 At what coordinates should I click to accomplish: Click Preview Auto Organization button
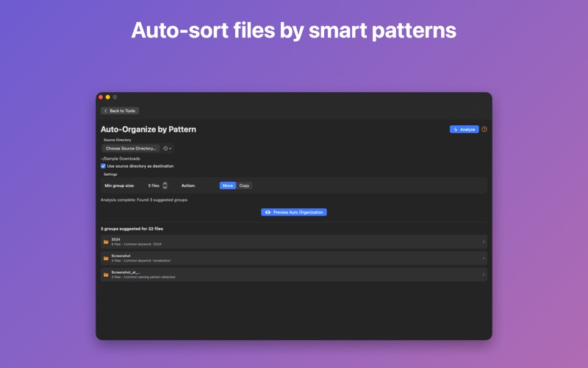click(293, 212)
